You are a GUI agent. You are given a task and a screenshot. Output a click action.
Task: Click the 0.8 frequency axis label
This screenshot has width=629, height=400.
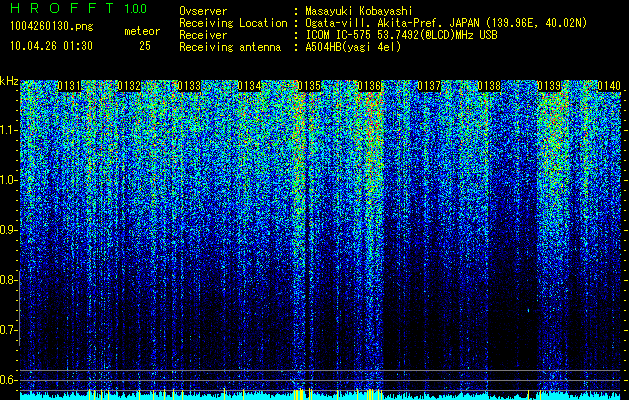tap(9, 280)
